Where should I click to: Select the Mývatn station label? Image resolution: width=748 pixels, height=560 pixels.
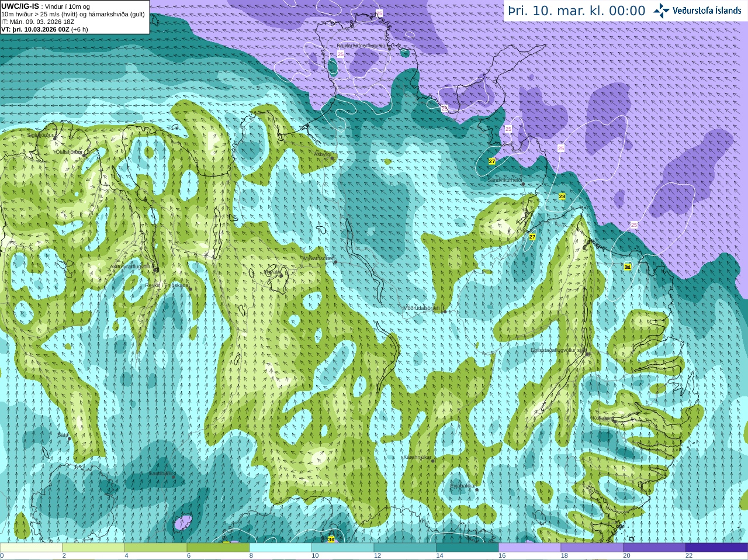coord(272,272)
